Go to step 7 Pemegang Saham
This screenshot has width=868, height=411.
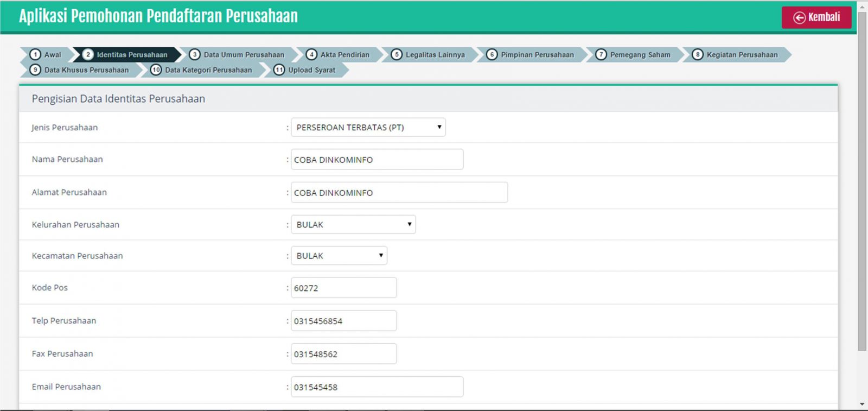pyautogui.click(x=635, y=55)
